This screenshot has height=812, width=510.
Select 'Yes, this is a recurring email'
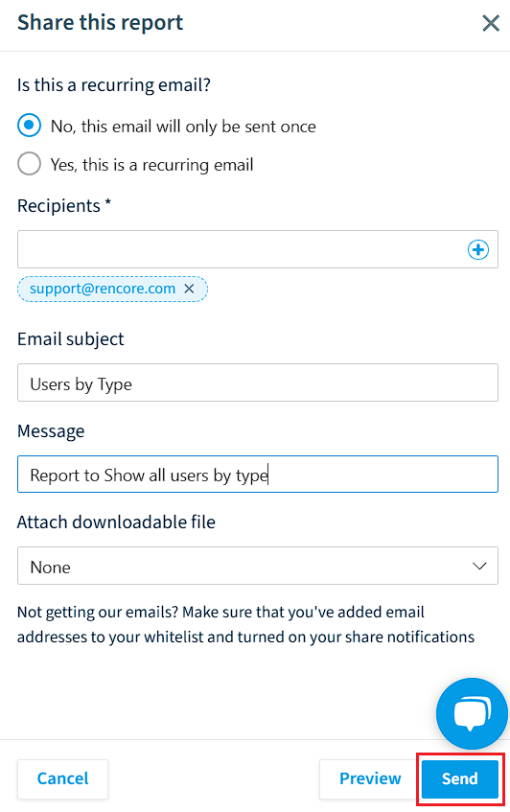(x=29, y=164)
